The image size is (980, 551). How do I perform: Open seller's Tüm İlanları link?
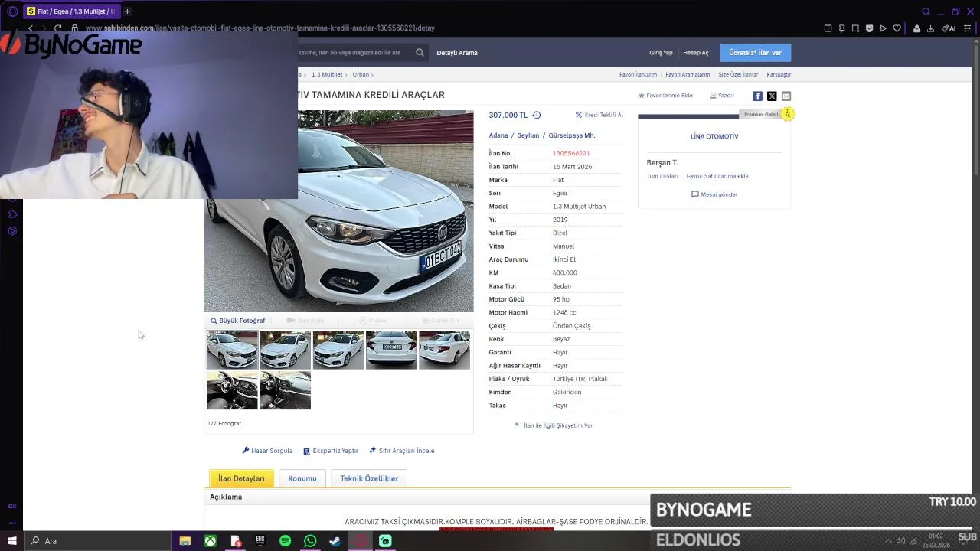click(662, 176)
